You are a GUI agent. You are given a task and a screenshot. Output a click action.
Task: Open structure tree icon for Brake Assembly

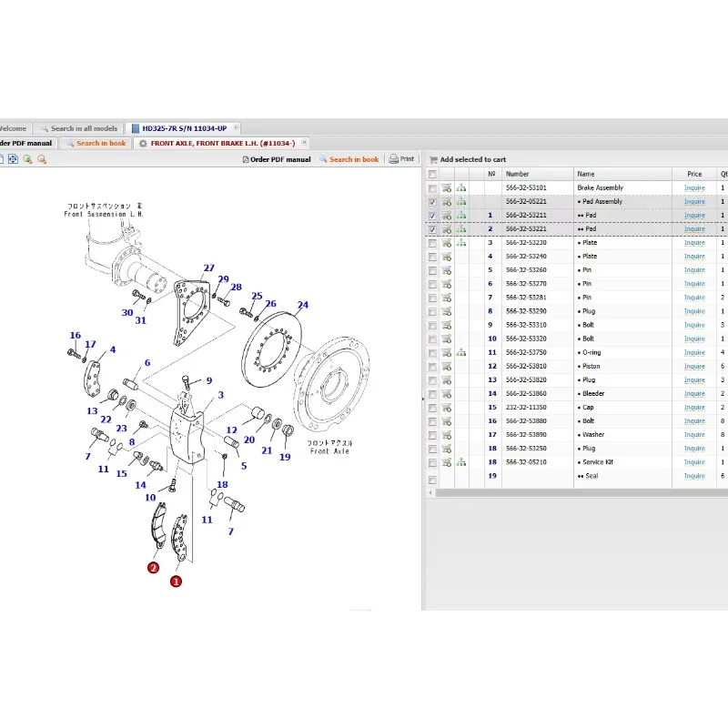coord(461,188)
